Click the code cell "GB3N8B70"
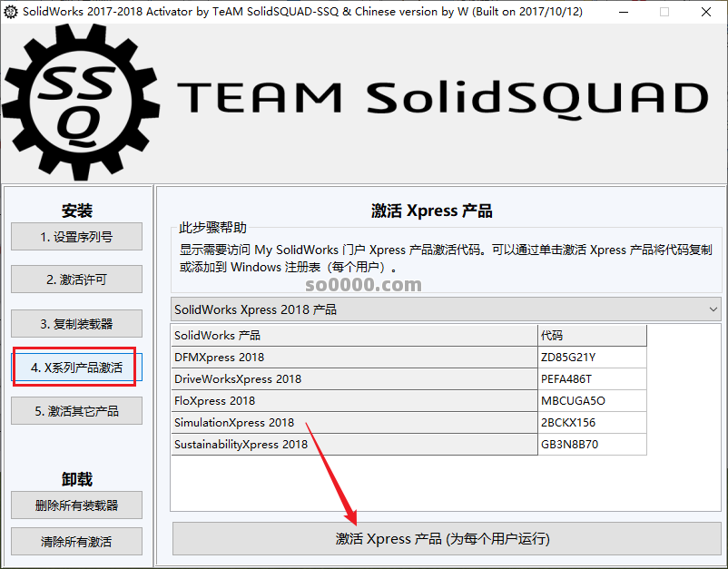The image size is (728, 569). tap(592, 444)
